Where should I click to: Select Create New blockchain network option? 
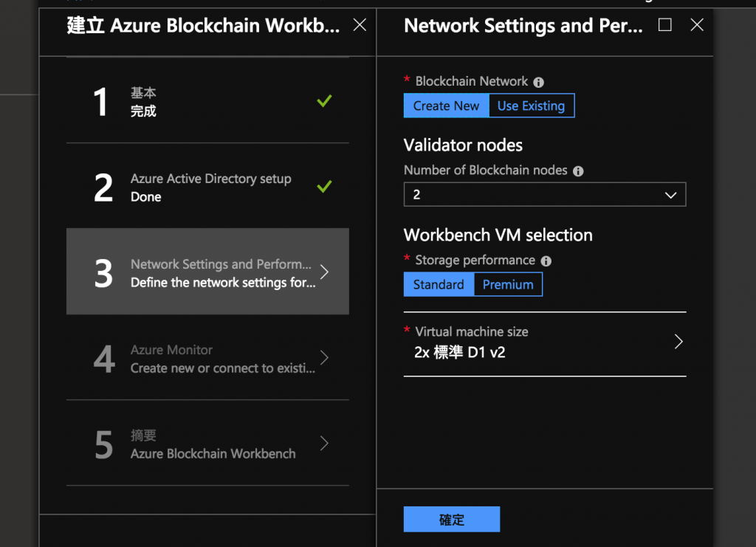tap(446, 106)
